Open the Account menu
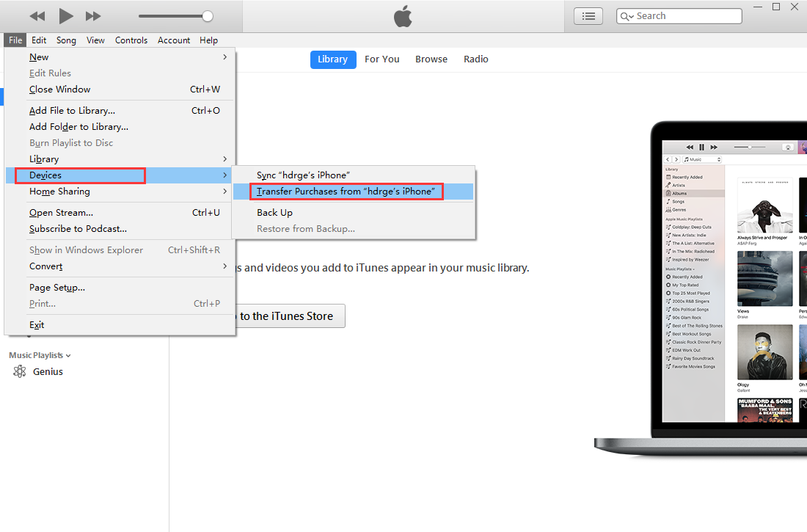 173,40
